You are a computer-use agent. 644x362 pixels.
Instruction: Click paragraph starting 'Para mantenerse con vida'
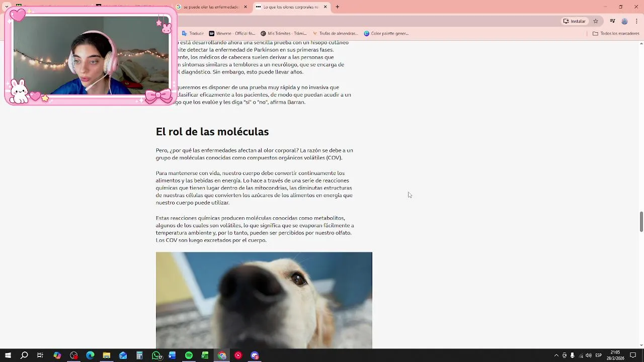[x=255, y=188]
